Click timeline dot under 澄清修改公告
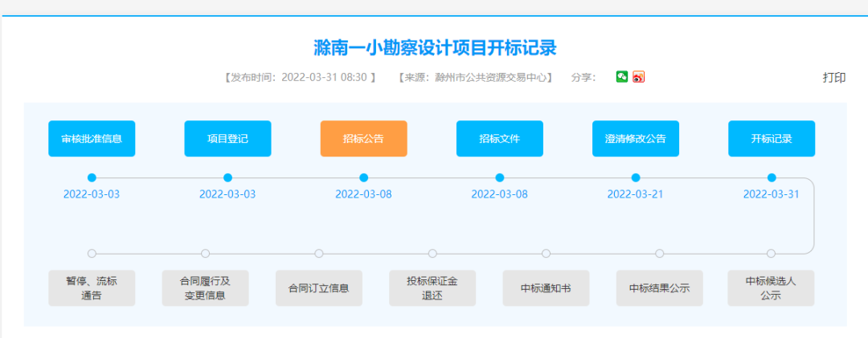 pos(636,177)
